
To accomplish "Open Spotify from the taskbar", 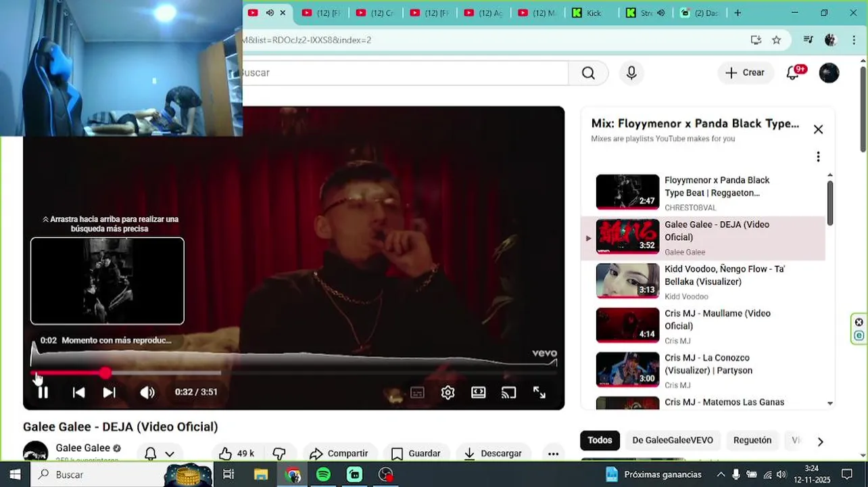I will click(x=324, y=474).
